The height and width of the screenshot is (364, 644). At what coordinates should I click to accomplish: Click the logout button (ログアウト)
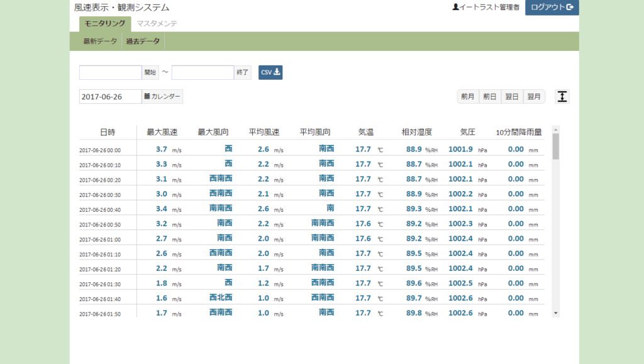tap(552, 8)
